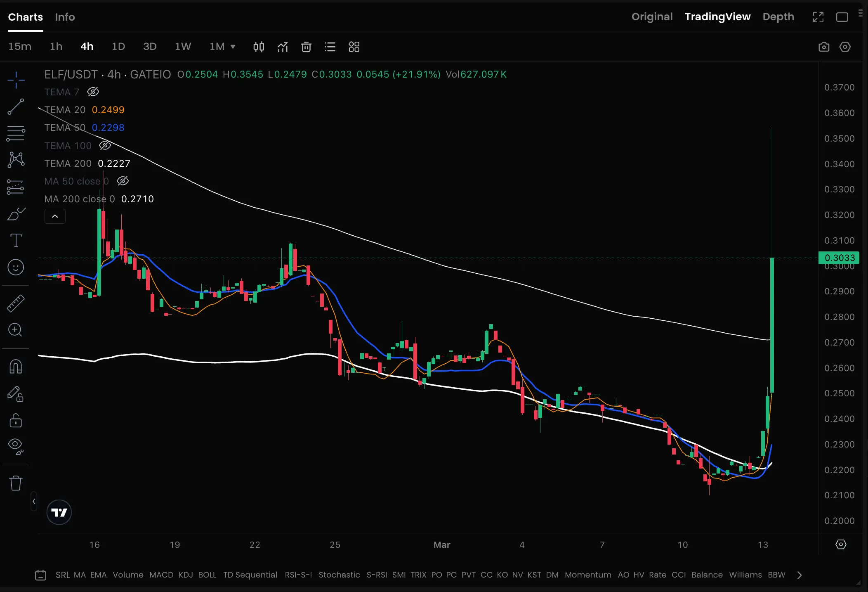
Task: Click the 0.3033 current price label
Action: (x=839, y=258)
